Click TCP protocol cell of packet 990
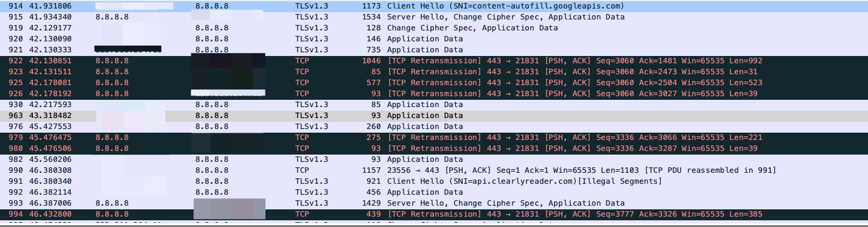Viewport: 868px width, 227px height. [303, 170]
